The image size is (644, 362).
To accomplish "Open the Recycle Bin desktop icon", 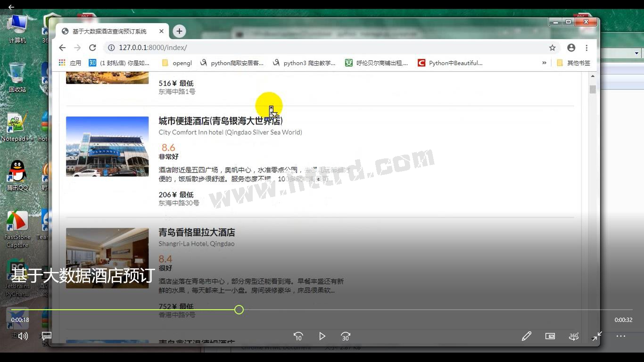I will [x=17, y=77].
